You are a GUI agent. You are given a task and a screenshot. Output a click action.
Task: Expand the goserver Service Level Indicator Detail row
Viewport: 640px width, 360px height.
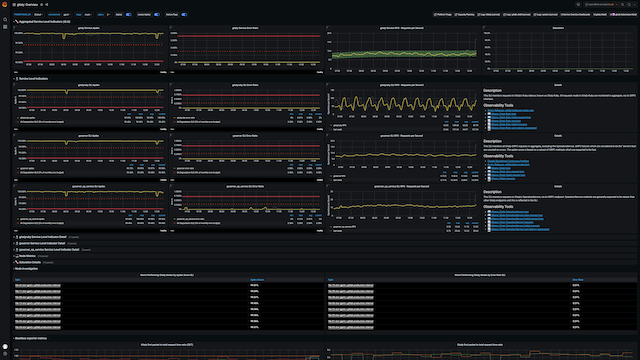point(42,243)
